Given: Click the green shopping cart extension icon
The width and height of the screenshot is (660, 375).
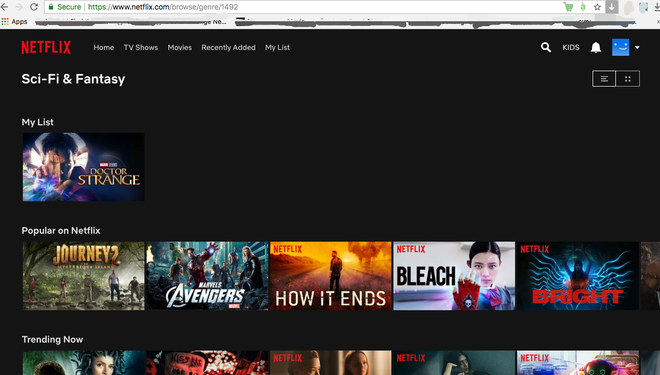Looking at the screenshot, I should coord(568,7).
